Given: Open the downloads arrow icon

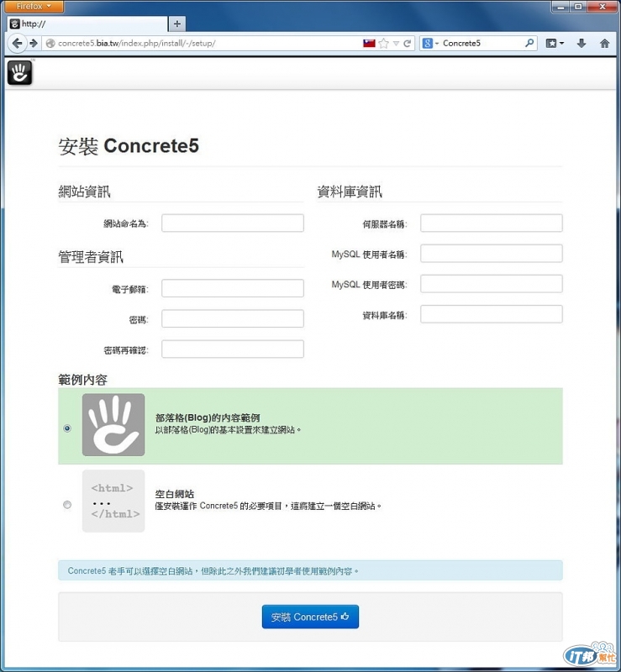Looking at the screenshot, I should [582, 44].
